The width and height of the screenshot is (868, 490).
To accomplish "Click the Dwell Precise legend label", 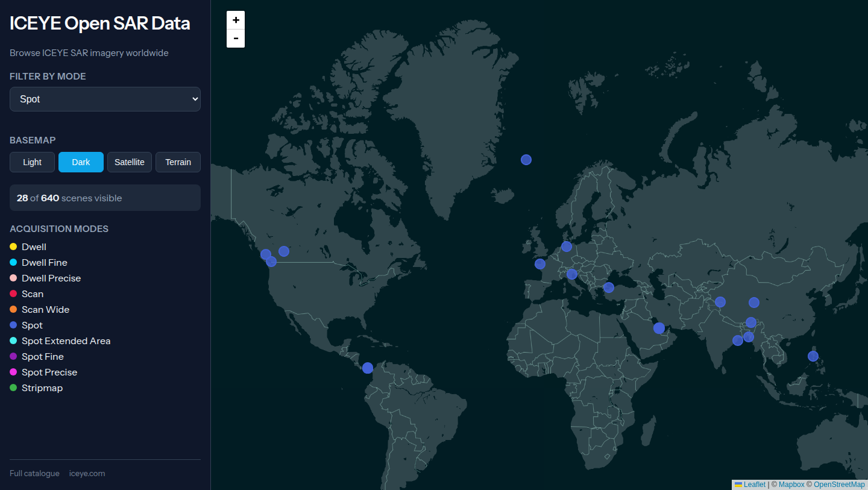I will (51, 278).
